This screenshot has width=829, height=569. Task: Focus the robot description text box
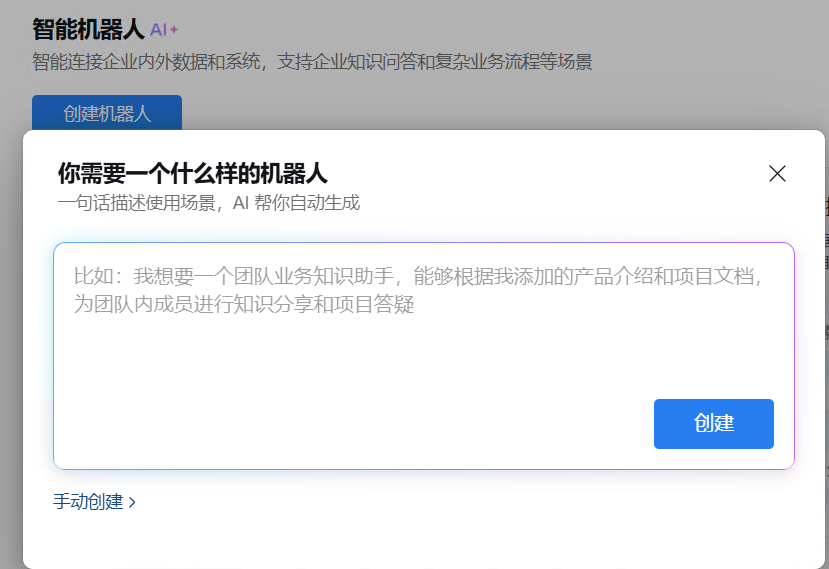(423, 355)
